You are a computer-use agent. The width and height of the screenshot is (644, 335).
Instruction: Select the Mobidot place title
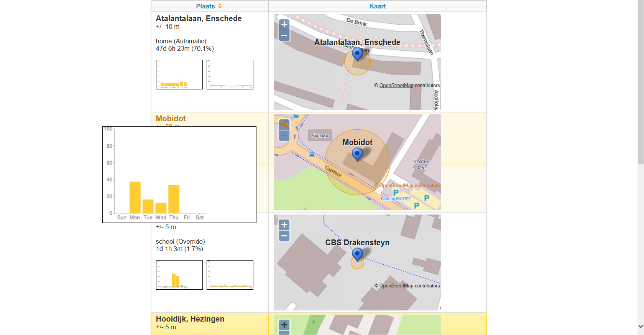(x=171, y=119)
